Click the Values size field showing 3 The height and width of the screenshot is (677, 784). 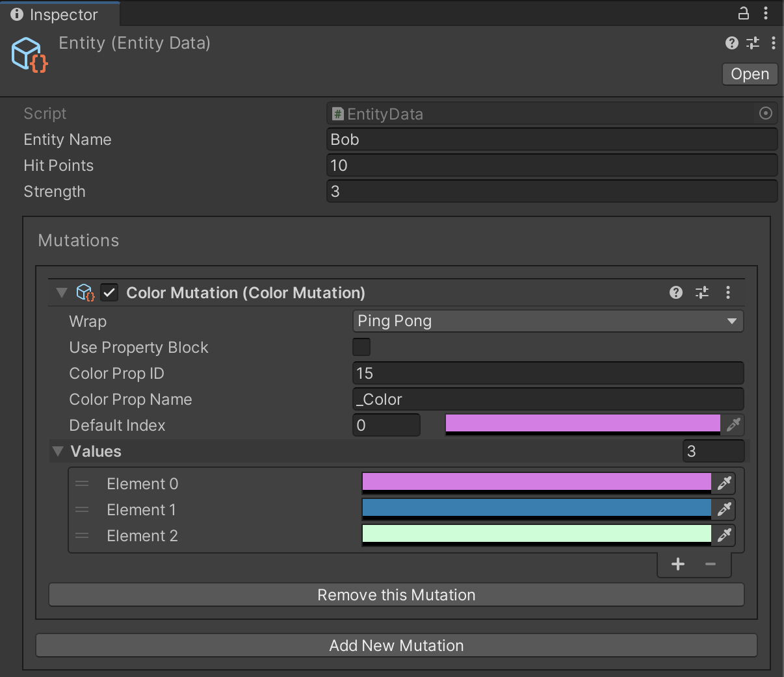713,451
